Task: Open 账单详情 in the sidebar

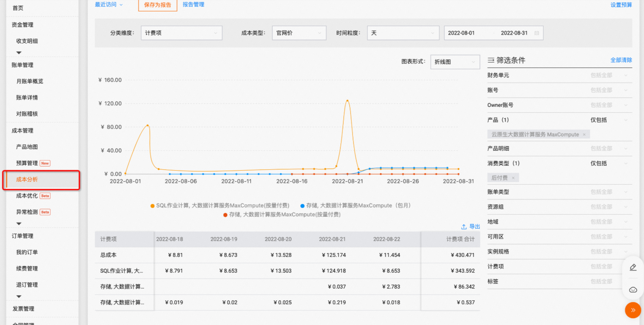Action: (x=27, y=98)
